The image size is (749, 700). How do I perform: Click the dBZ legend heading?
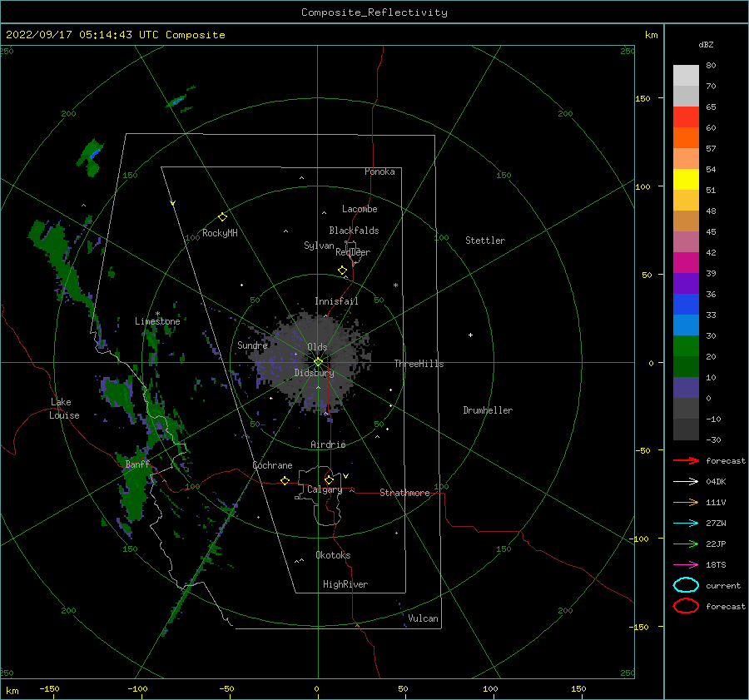pos(706,44)
